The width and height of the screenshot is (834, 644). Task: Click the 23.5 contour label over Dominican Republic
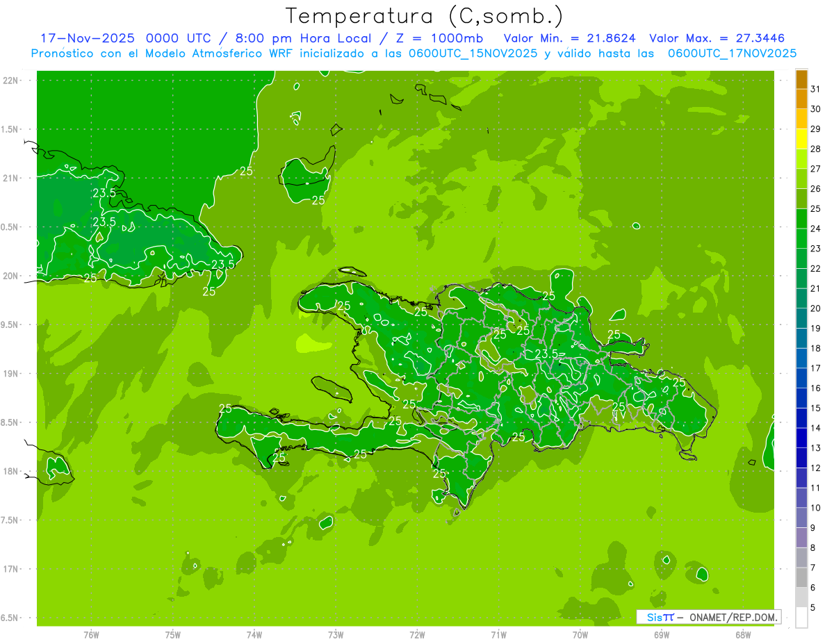pos(547,354)
